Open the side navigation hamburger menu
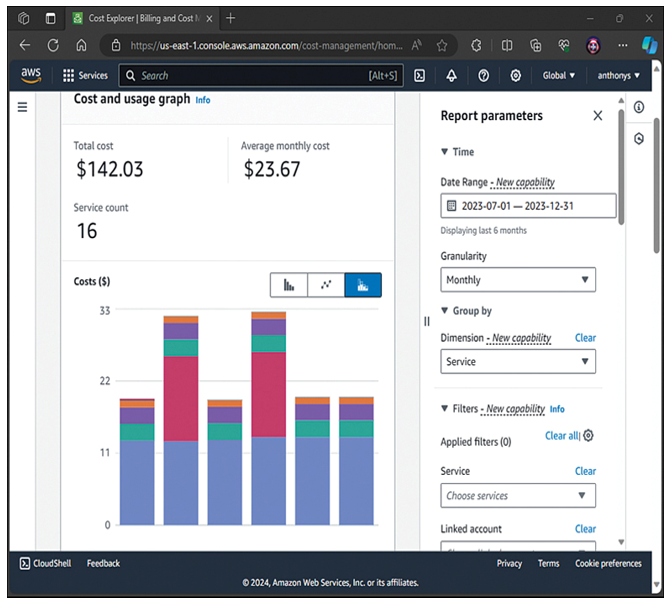 coord(23,107)
